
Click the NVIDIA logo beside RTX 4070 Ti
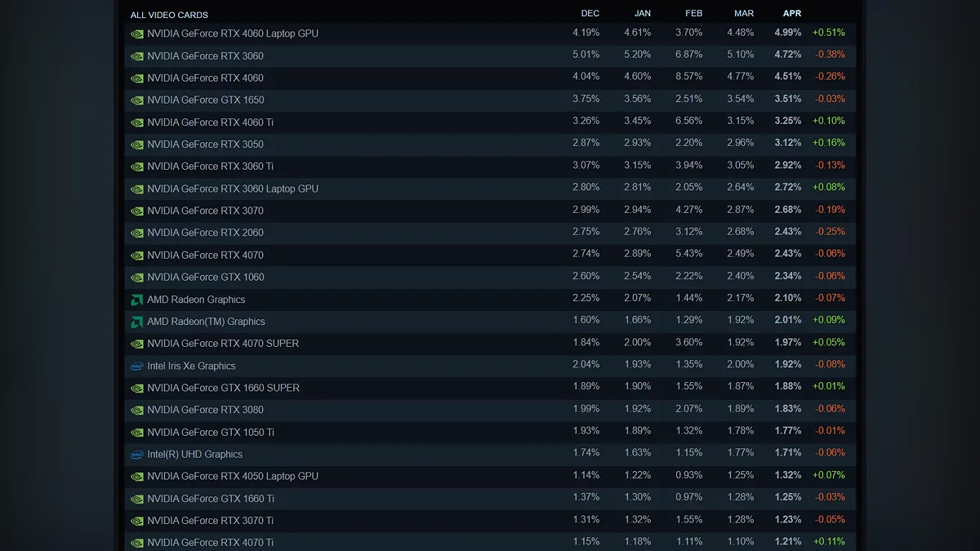pyautogui.click(x=136, y=543)
